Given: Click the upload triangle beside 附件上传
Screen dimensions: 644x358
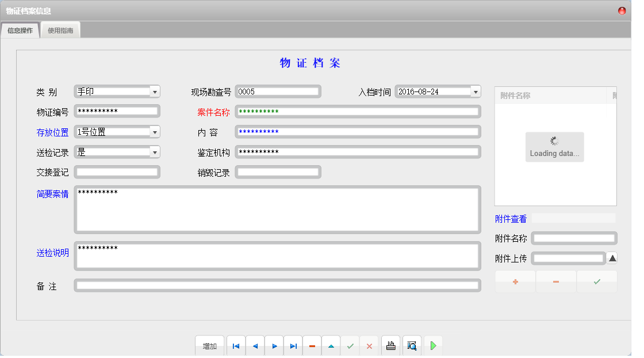Looking at the screenshot, I should 612,258.
